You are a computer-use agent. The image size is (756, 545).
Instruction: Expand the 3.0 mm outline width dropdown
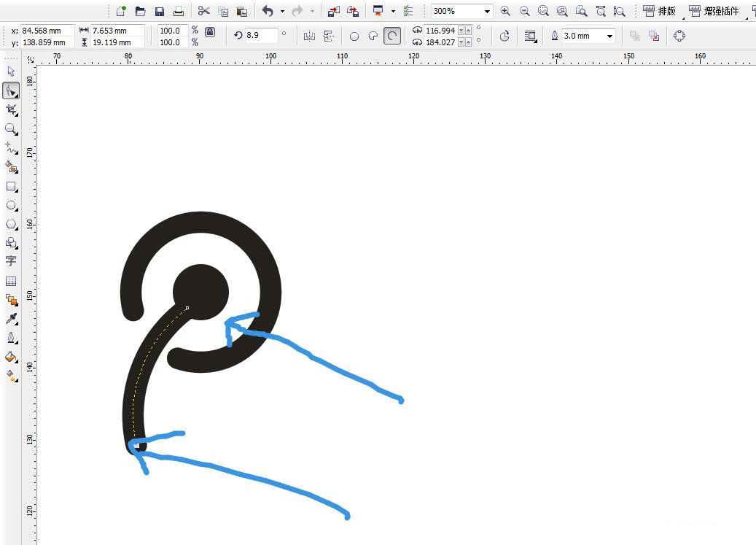coord(609,36)
